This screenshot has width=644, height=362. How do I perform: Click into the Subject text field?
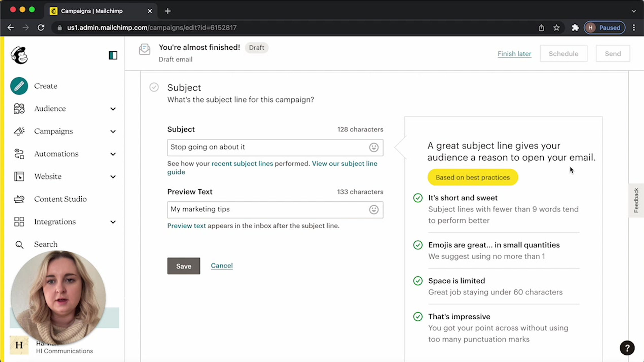coord(267,147)
